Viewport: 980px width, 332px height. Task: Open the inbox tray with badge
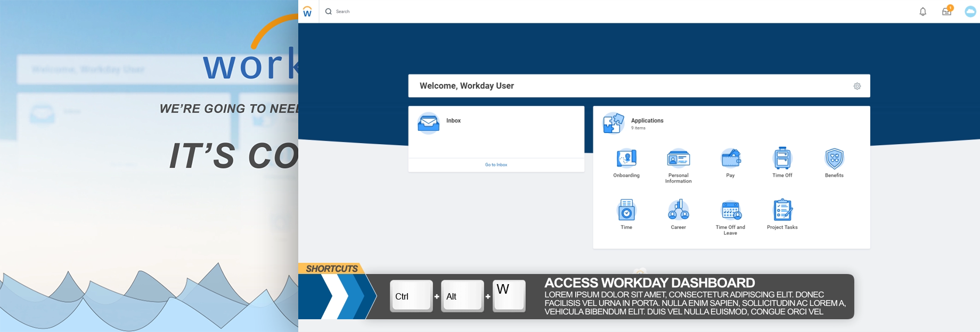point(947,11)
